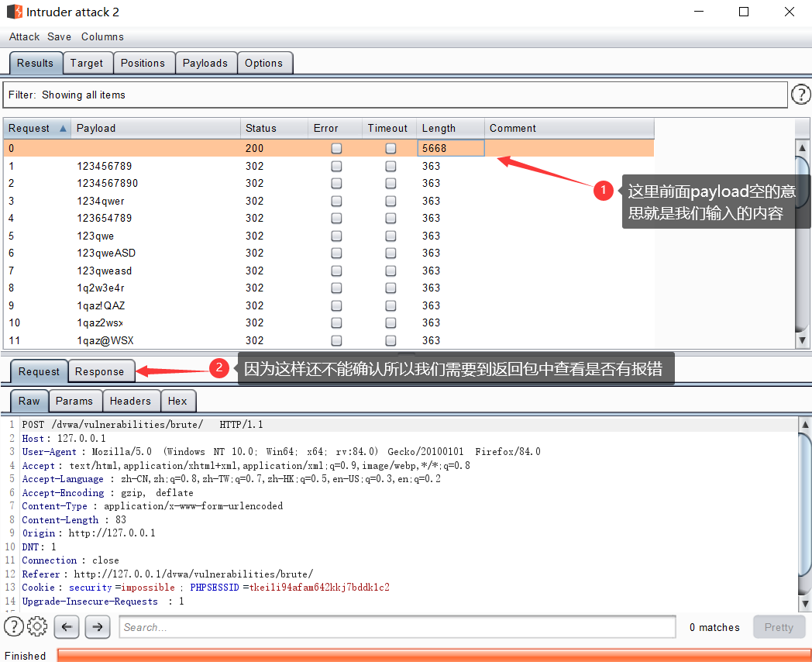812x662 pixels.
Task: Toggle the Timeout checkbox for request 0
Action: pos(391,148)
